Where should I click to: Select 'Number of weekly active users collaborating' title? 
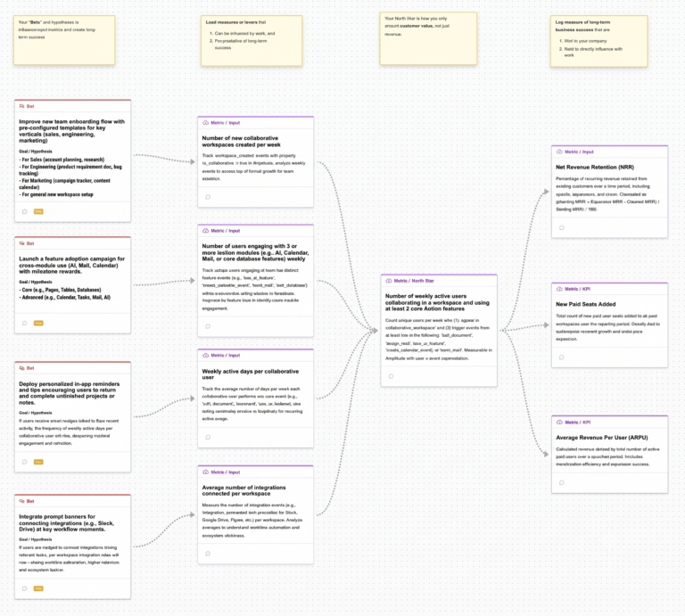pyautogui.click(x=437, y=302)
